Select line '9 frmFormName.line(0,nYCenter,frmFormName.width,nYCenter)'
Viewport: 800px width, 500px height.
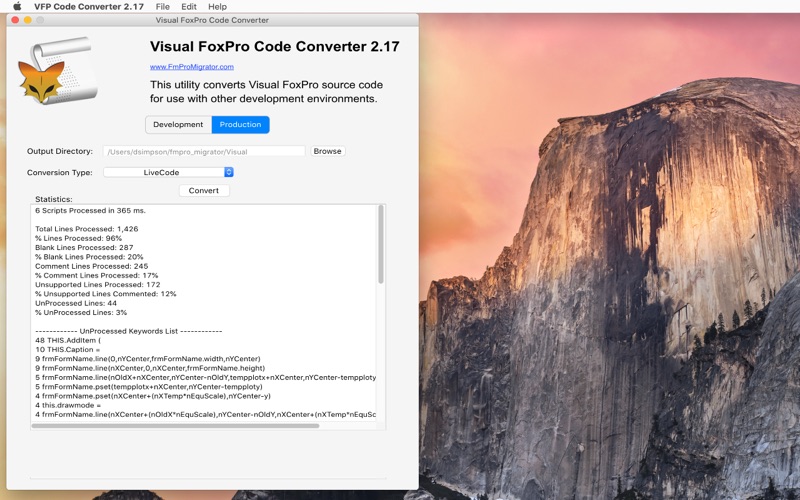148,359
